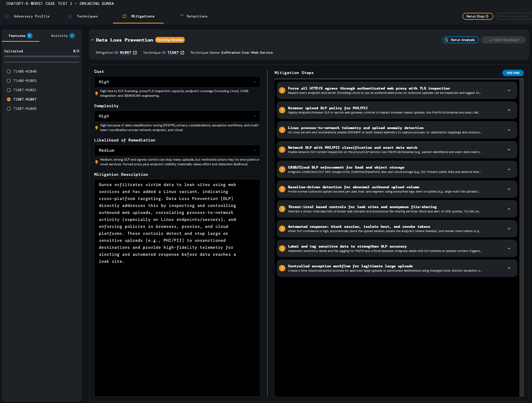Expand the Threat-intel based controls step
The height and width of the screenshot is (403, 532).
click(509, 209)
